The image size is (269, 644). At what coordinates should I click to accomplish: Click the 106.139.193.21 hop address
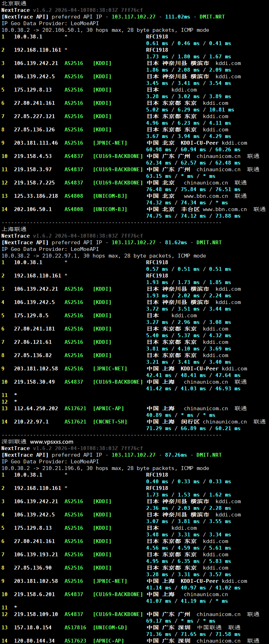(x=36, y=555)
